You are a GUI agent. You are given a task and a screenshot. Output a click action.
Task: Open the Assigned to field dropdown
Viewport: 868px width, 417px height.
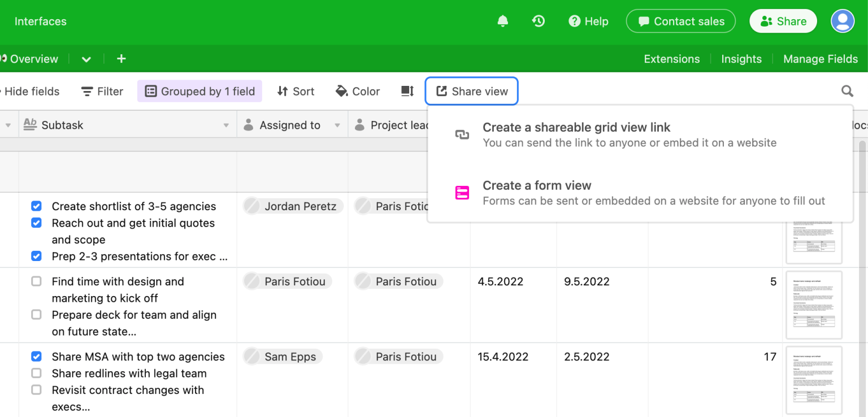[338, 125]
